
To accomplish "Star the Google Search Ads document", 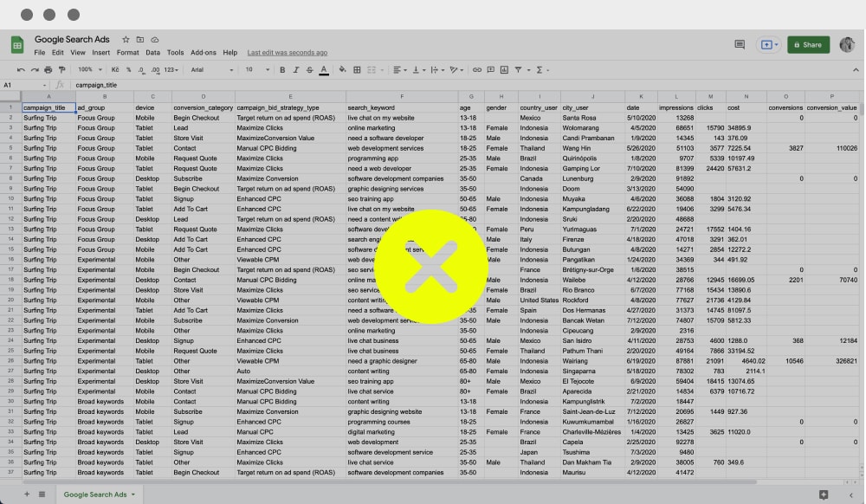I will click(126, 40).
